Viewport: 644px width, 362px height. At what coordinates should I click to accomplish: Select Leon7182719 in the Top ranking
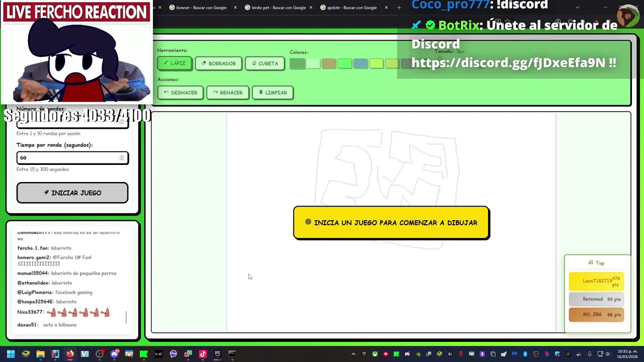pos(596,281)
